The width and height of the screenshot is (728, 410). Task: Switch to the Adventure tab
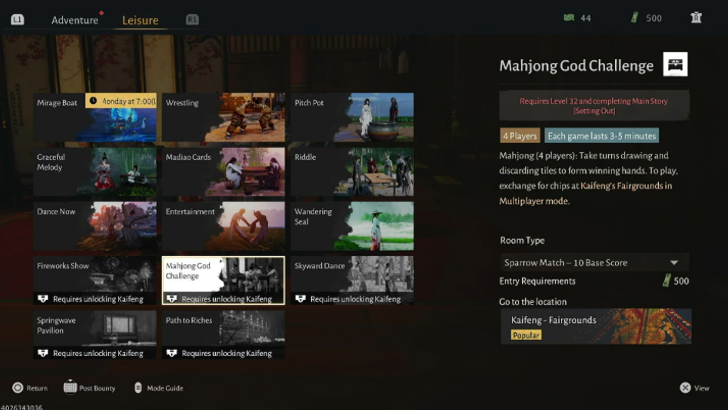pos(75,20)
